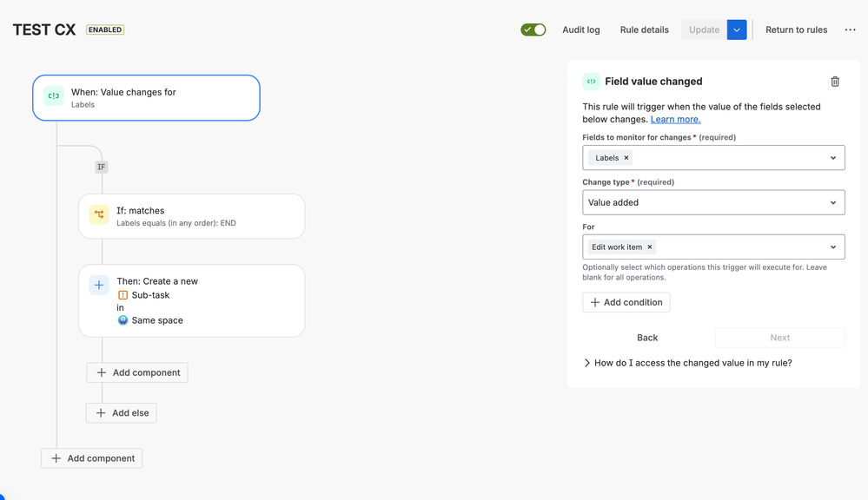Select the Then: Create a new card
The height and width of the screenshot is (500, 868).
[191, 301]
